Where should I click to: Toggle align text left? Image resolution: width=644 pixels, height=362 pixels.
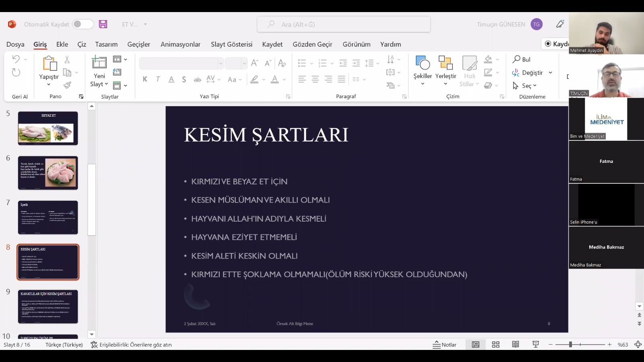tap(302, 79)
